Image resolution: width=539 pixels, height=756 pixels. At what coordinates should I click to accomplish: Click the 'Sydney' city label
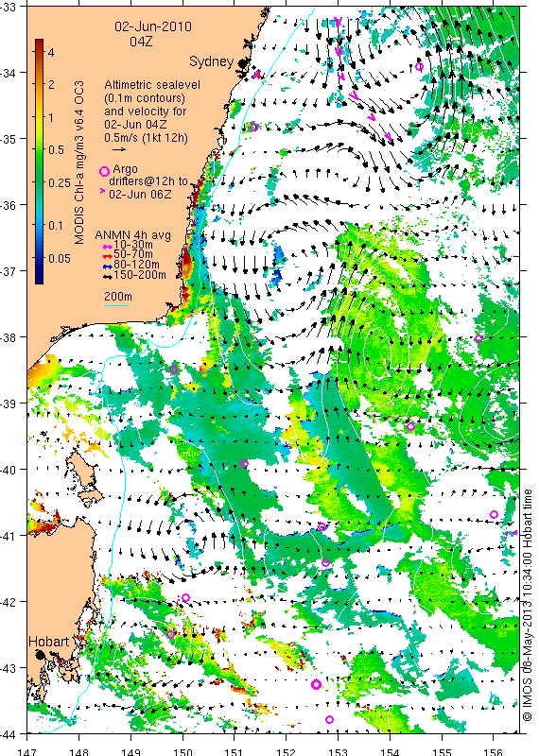click(212, 61)
